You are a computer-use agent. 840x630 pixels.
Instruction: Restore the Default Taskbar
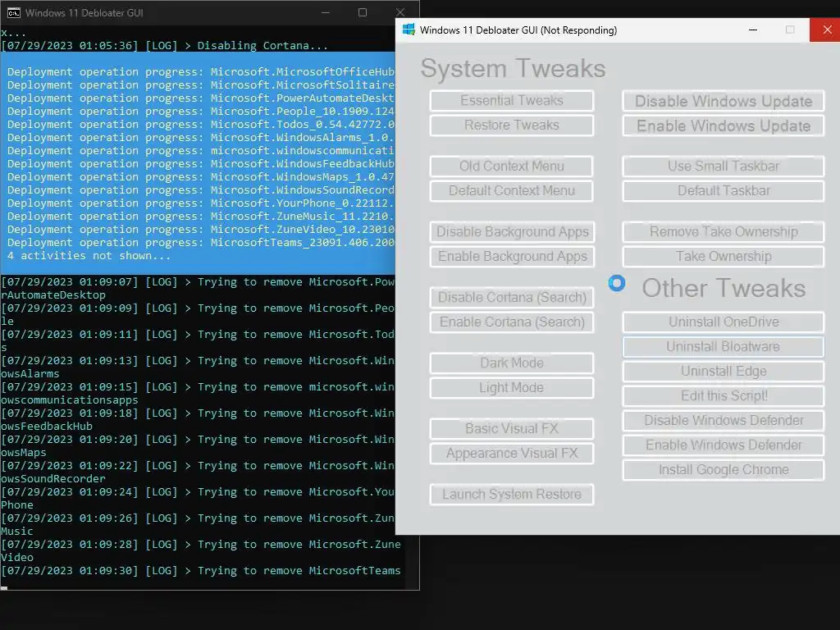pos(724,190)
